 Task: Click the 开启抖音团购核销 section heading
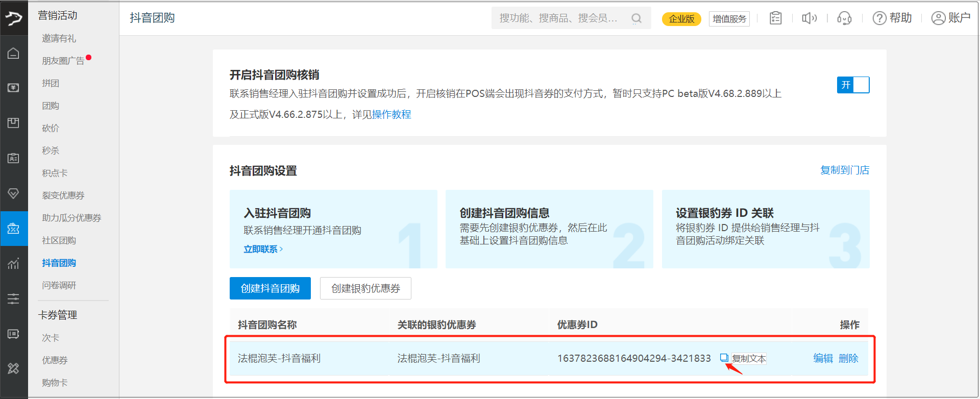[275, 75]
